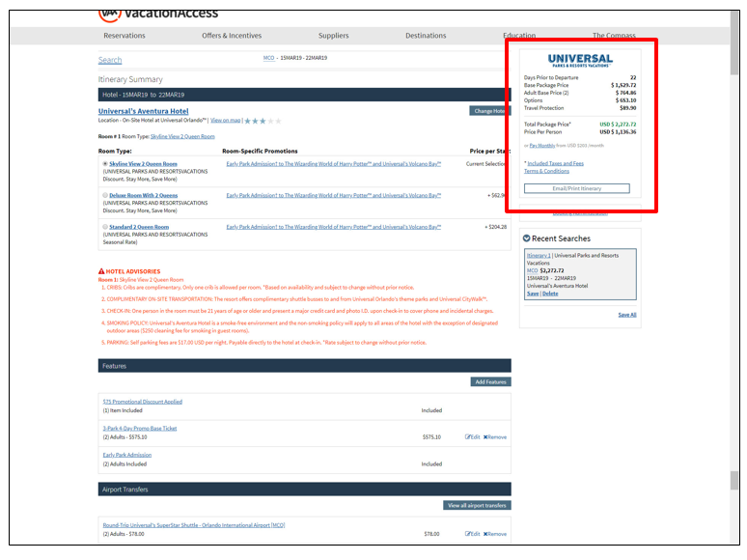Image resolution: width=747 pixels, height=560 pixels.
Task: Open Included Taxes and Fees link
Action: coord(556,163)
